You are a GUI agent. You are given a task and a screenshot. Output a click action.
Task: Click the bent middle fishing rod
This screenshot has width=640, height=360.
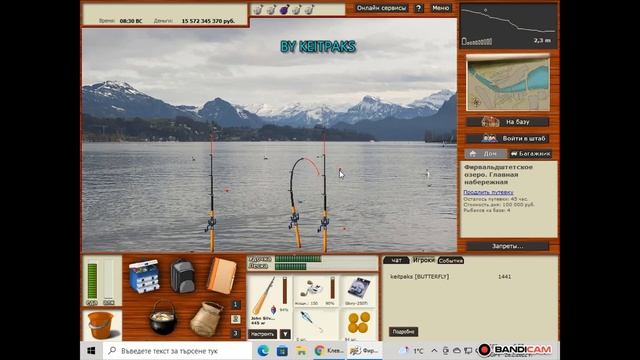297,202
